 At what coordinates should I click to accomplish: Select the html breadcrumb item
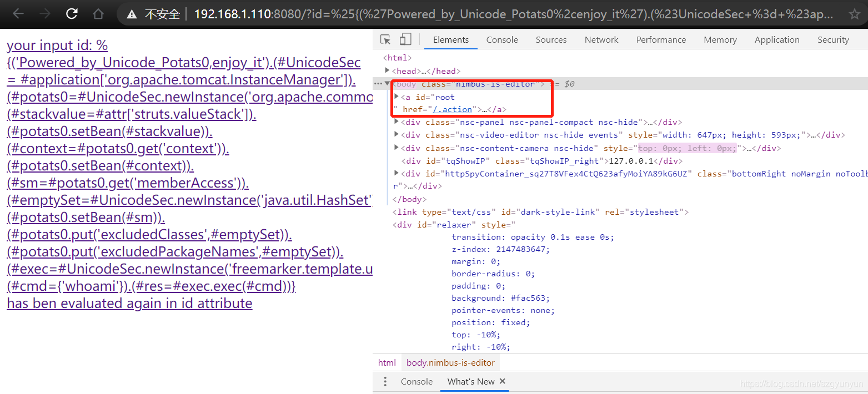(x=387, y=363)
